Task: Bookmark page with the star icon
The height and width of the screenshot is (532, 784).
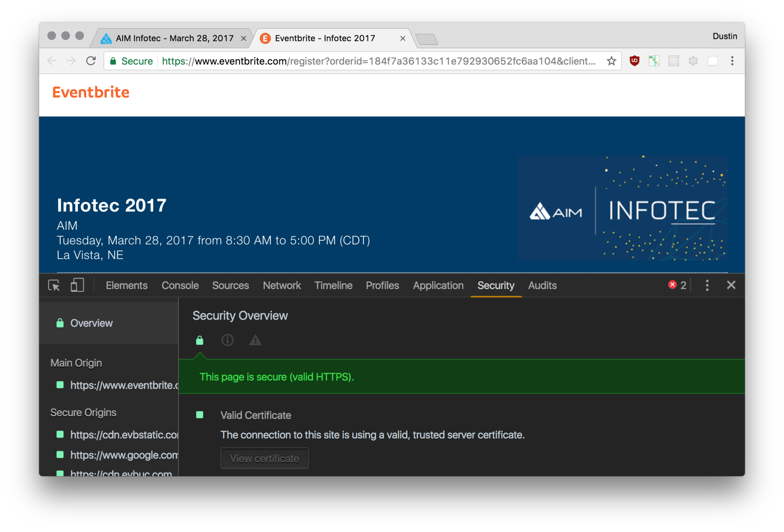Action: click(x=611, y=61)
